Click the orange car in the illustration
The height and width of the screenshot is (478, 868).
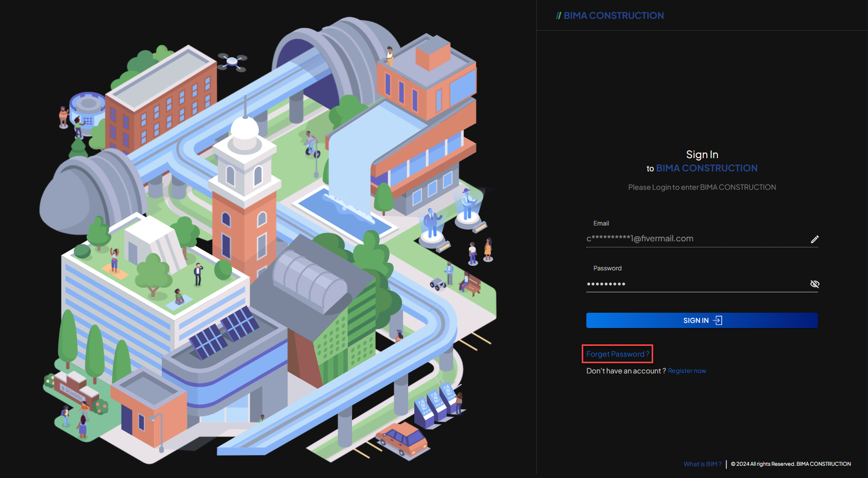403,439
